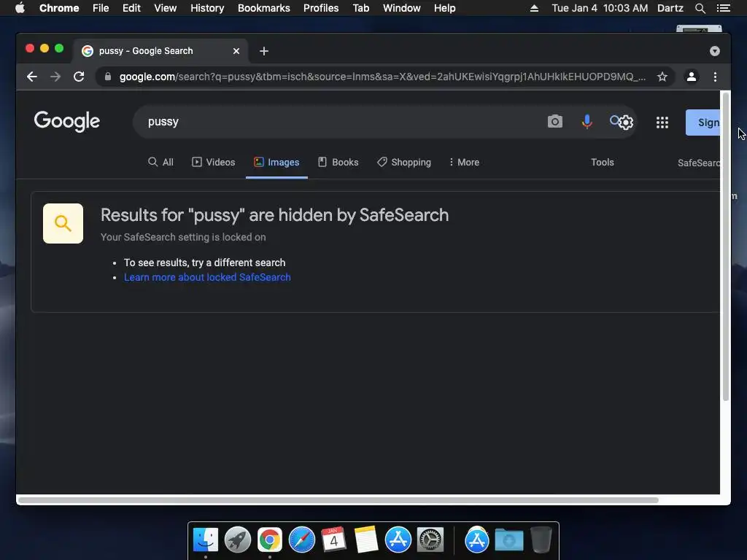Open the Edit menu

pos(131,8)
